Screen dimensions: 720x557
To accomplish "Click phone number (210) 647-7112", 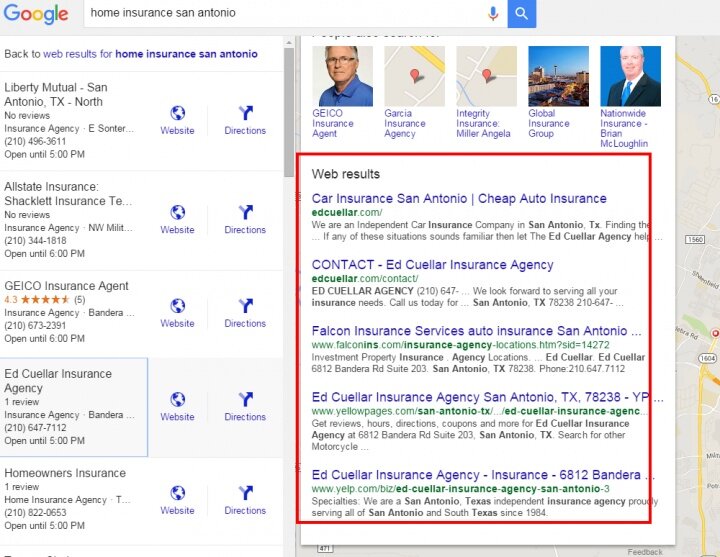I will click(35, 428).
